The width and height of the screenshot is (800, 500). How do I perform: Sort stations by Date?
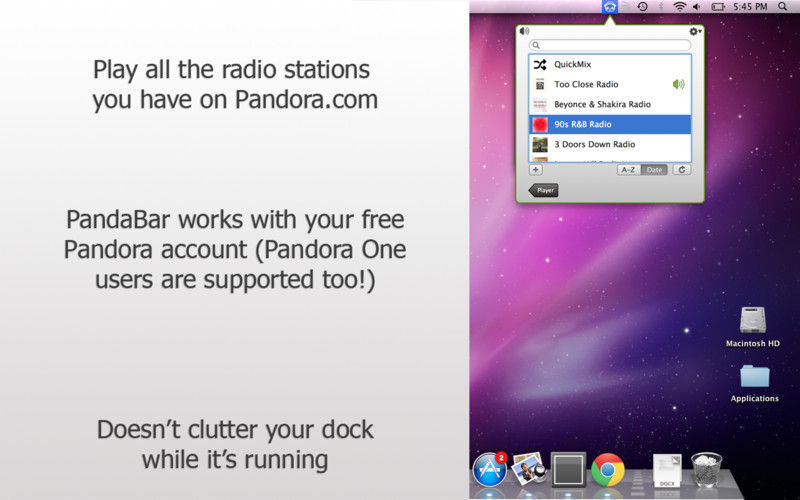[654, 170]
